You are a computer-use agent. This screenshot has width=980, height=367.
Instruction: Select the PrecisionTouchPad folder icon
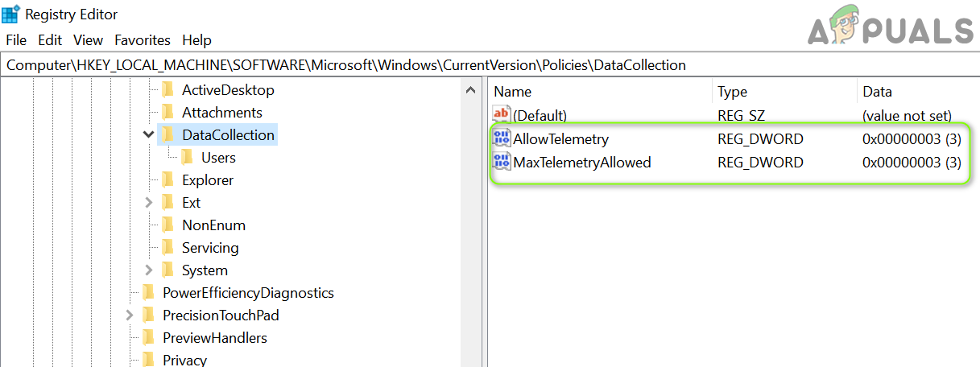pyautogui.click(x=148, y=315)
